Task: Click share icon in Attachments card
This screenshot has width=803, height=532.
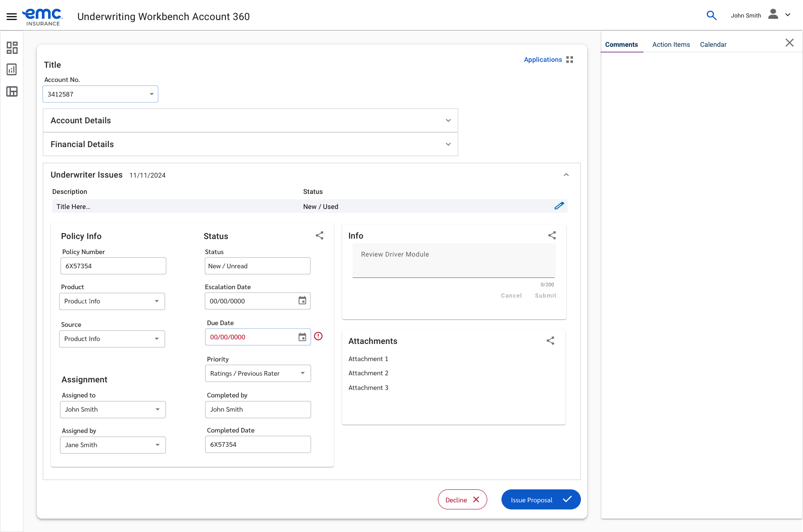Action: coord(550,341)
